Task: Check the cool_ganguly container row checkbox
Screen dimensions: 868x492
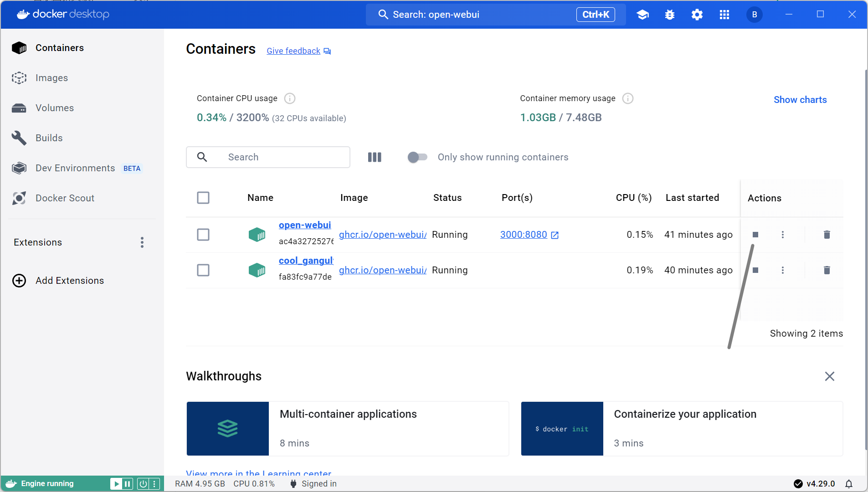Action: [x=203, y=270]
